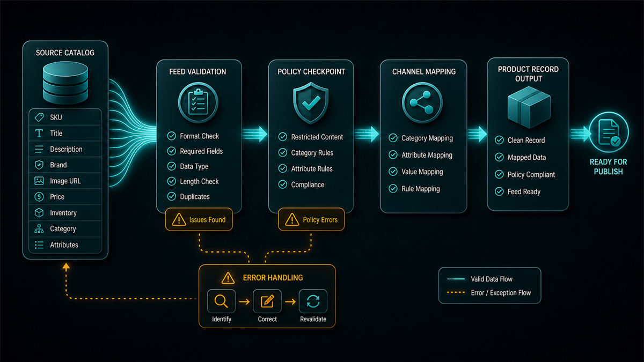Click the Image URL row label
Image resolution: width=644 pixels, height=362 pixels.
(65, 181)
